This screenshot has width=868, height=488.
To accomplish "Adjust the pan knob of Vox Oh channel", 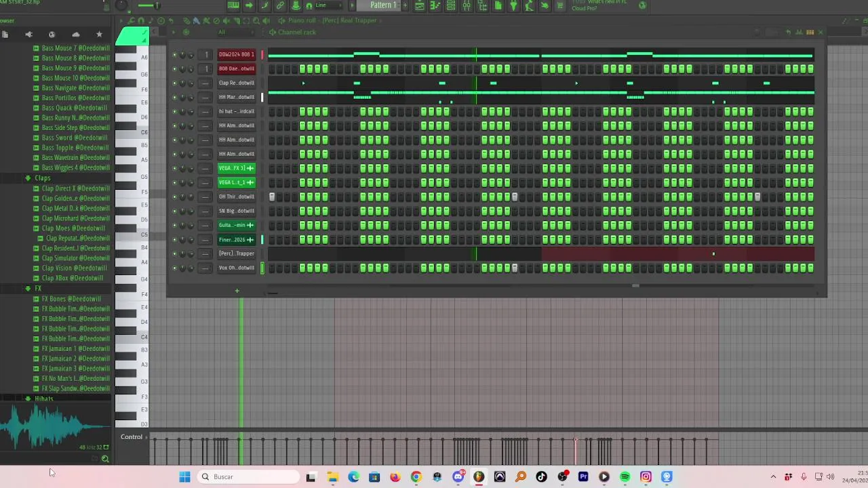I will [182, 268].
